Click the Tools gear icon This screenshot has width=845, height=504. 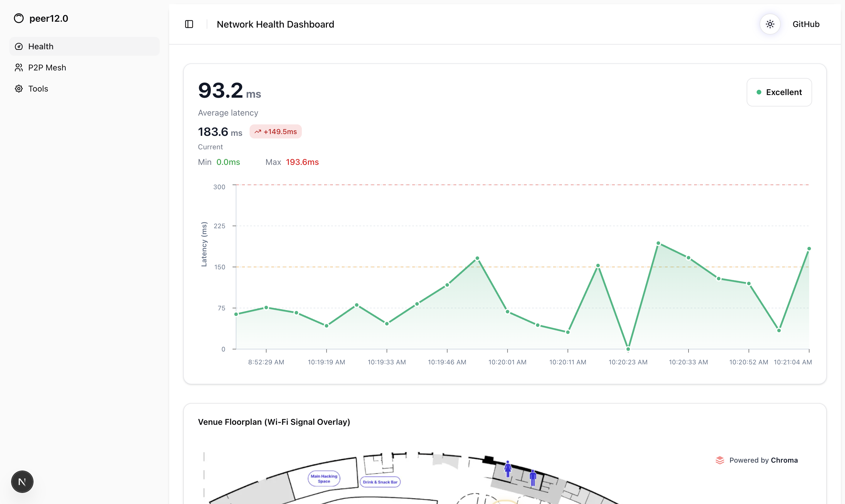pos(19,89)
